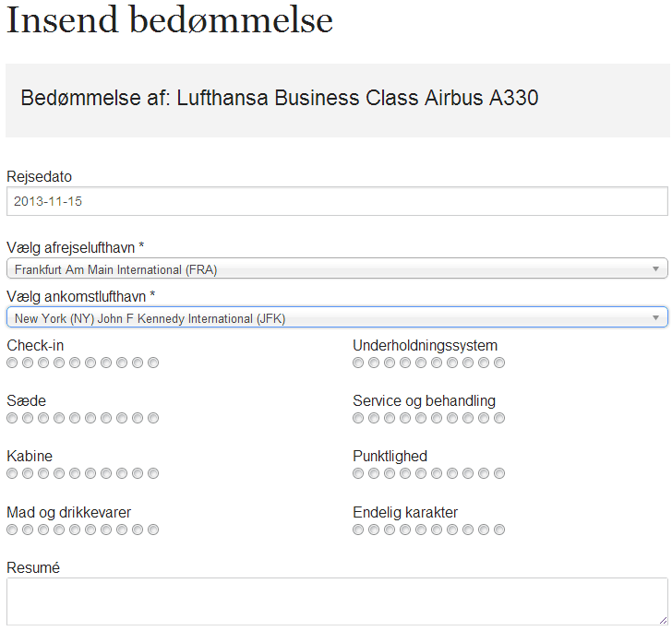
Task: Select the first Sæde rating radio button
Action: click(x=12, y=418)
